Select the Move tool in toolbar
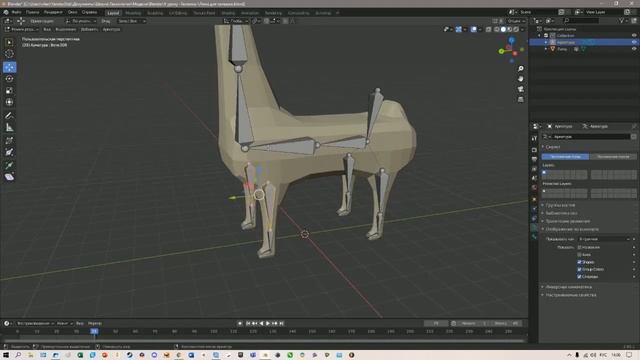Viewport: 640px width, 360px height. (x=9, y=67)
